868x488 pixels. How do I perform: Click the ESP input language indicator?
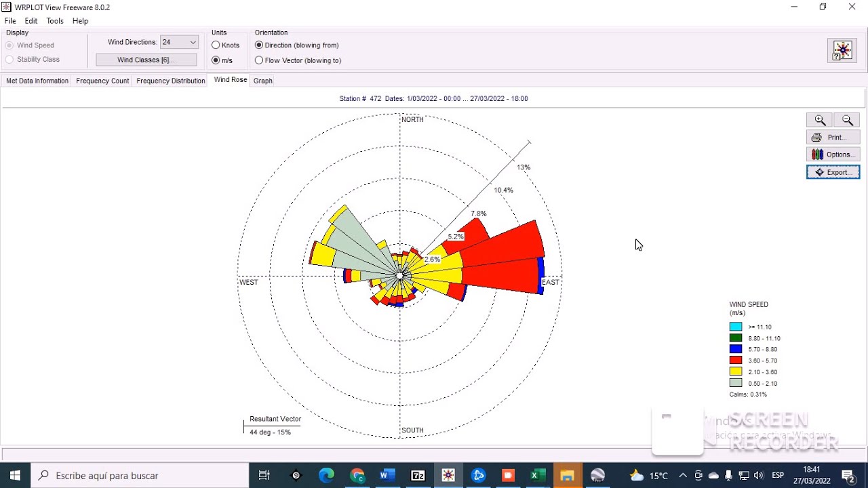778,476
